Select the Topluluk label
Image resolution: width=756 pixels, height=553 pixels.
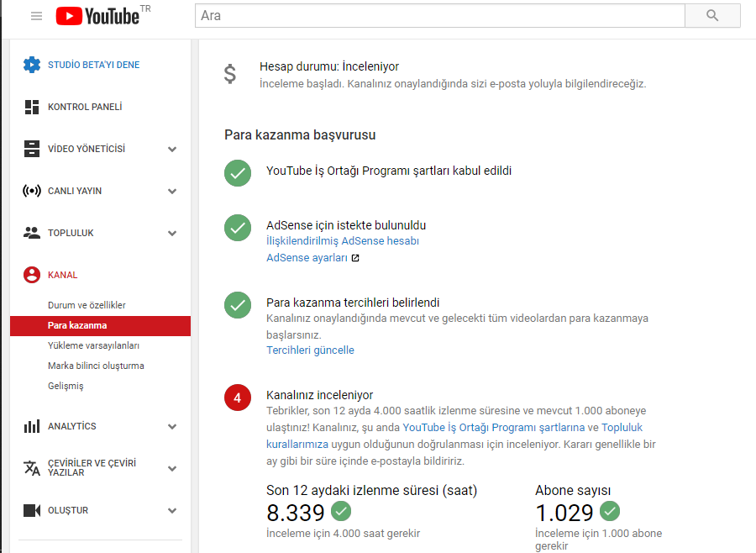(71, 233)
